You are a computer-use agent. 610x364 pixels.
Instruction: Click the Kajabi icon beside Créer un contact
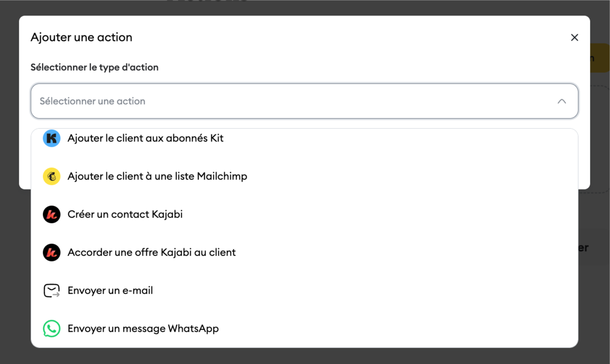click(51, 214)
